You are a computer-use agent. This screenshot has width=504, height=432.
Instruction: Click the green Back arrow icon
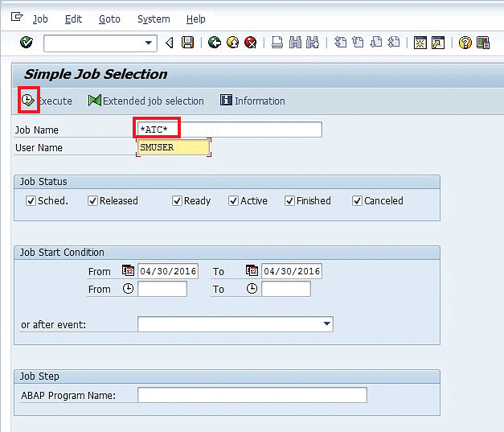pos(214,43)
